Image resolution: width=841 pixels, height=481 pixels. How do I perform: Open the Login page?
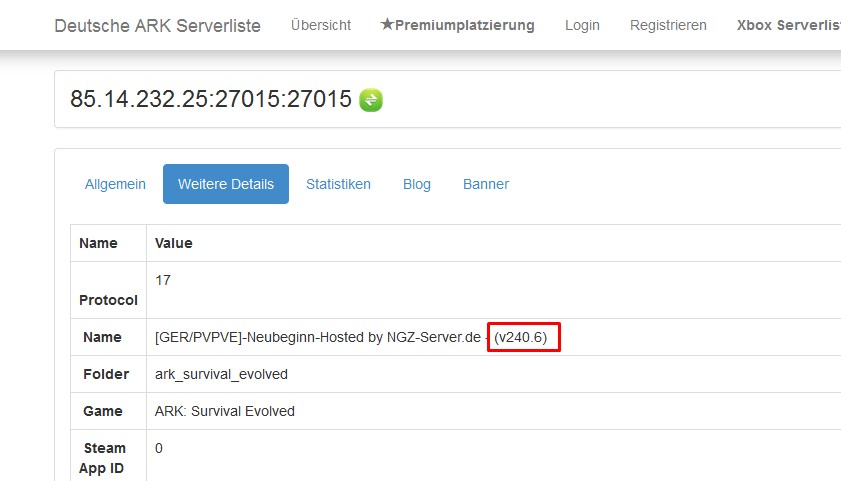tap(582, 25)
